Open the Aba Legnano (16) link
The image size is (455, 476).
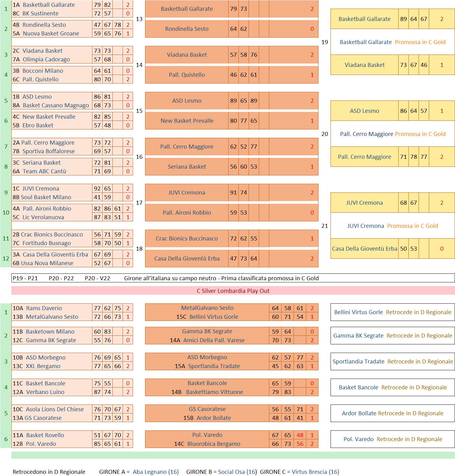point(156,472)
